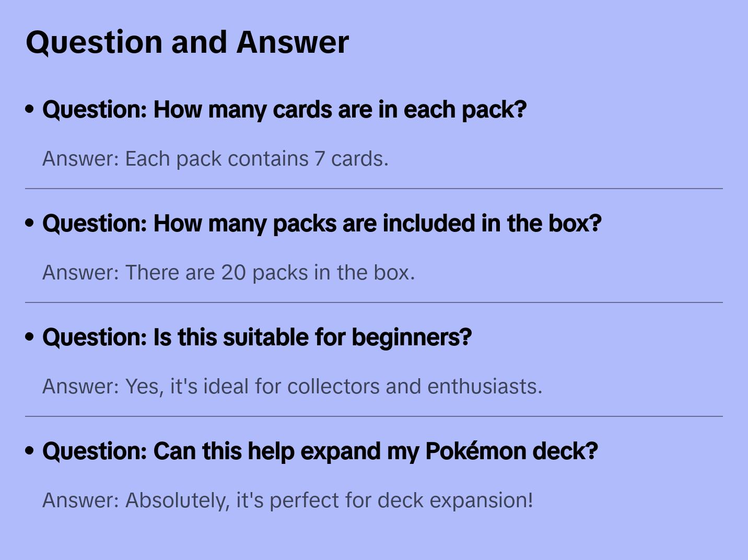Click the Question and Answer heading
This screenshot has height=560, width=748.
click(187, 42)
